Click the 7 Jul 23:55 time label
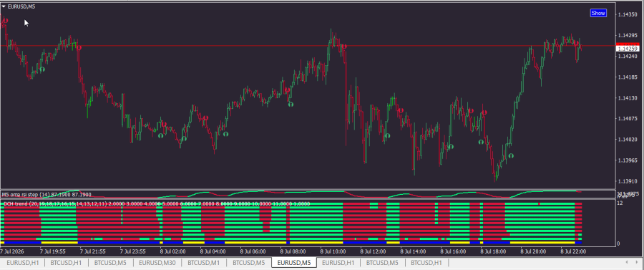The width and height of the screenshot is (644, 270). [x=132, y=251]
